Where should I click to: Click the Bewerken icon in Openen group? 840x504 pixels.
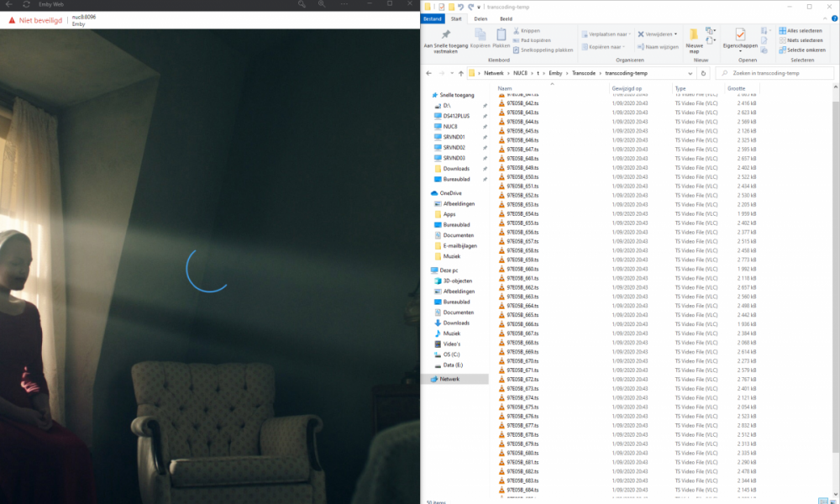click(x=764, y=40)
